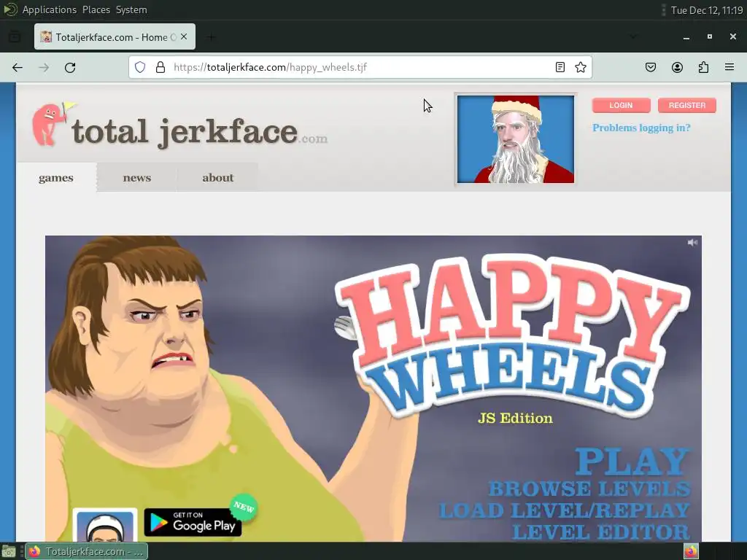Viewport: 747px width, 560px height.
Task: Click the browser forward arrow
Action: point(44,68)
